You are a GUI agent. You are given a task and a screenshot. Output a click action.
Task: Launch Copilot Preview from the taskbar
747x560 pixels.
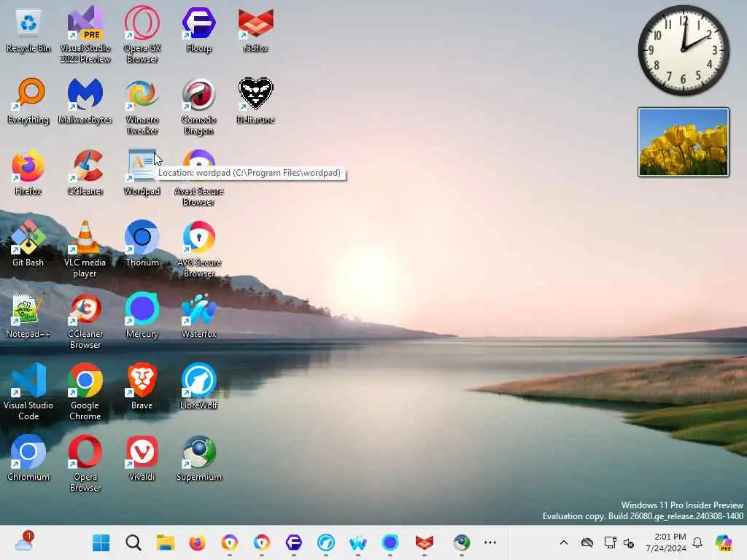[x=724, y=542]
